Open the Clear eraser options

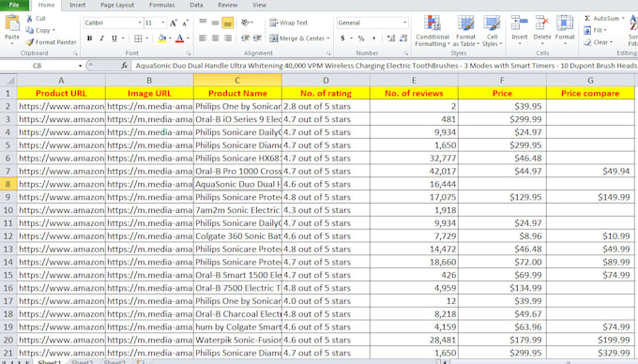click(x=599, y=42)
